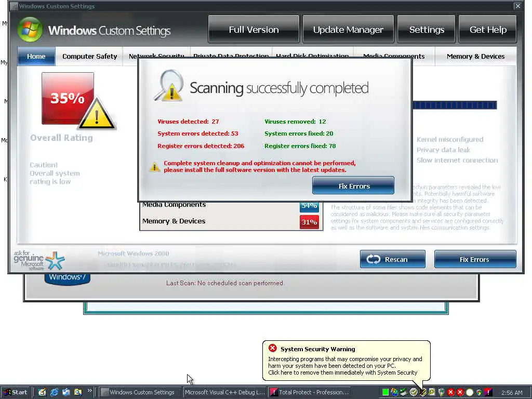Click red X tray icon beside white circle
The height and width of the screenshot is (399, 532).
[x=460, y=392]
